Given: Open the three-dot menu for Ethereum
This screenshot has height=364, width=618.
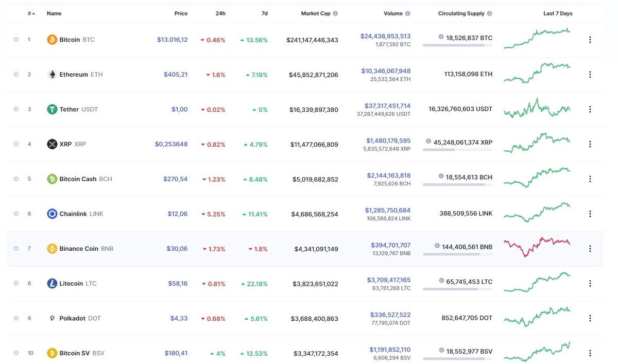Looking at the screenshot, I should coord(590,74).
